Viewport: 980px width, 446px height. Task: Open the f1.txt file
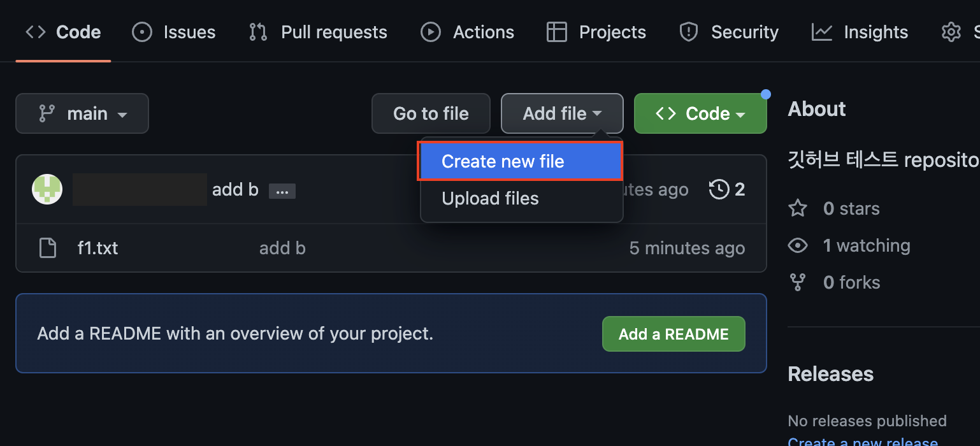97,248
